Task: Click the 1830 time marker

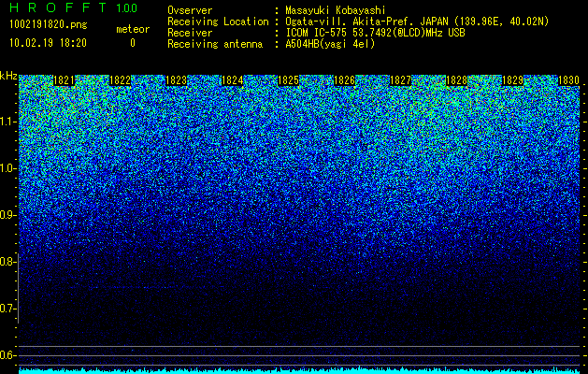Action: coord(569,80)
